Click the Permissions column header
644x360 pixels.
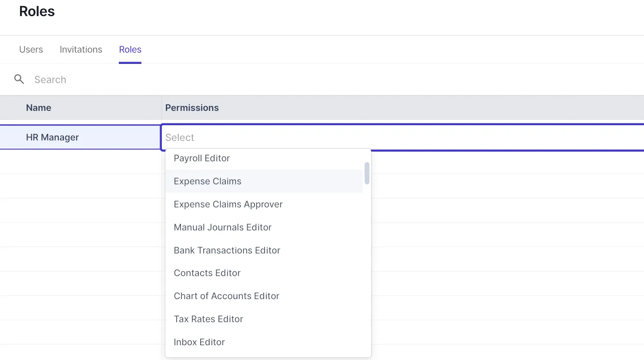click(191, 107)
